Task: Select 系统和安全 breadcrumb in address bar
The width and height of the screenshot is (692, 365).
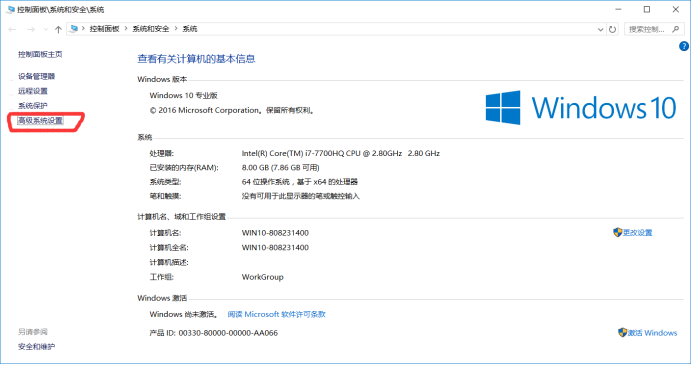Action: pos(151,29)
